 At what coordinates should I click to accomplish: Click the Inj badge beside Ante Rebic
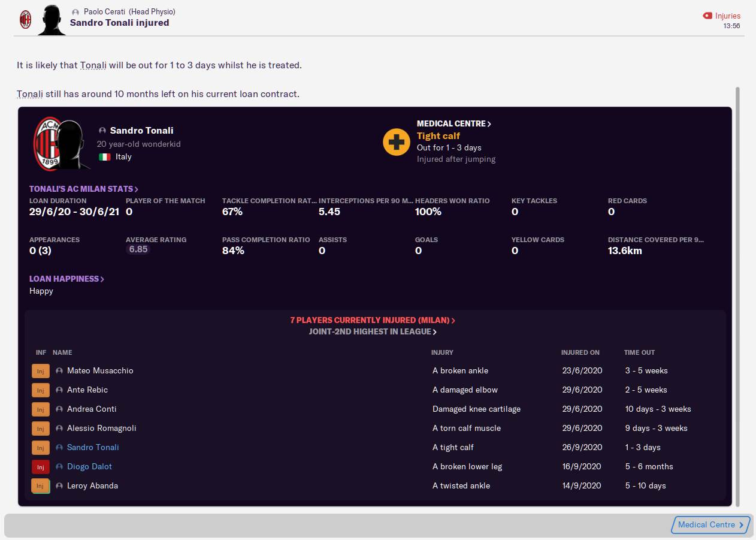40,390
